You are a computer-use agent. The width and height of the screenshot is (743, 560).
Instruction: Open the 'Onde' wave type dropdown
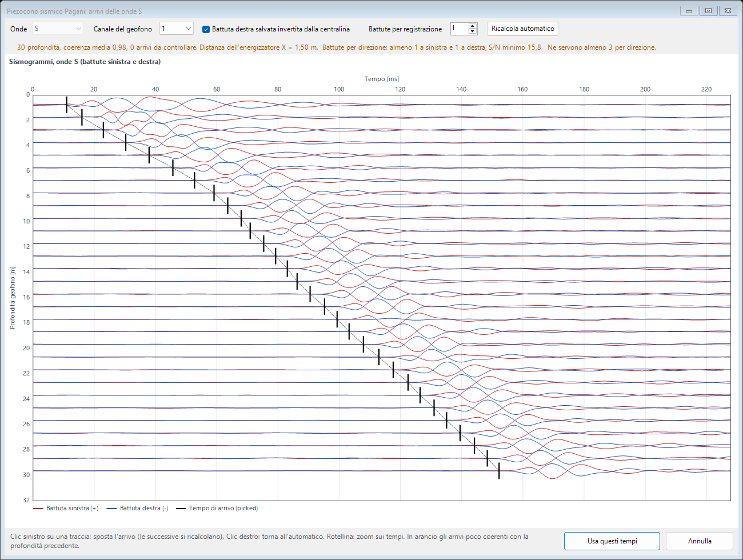click(58, 29)
